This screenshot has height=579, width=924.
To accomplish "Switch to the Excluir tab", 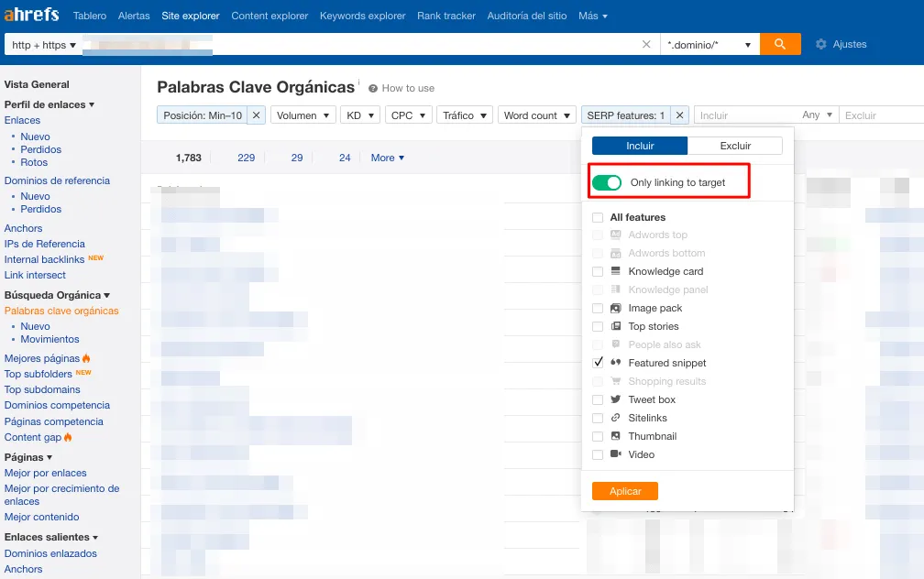I will 735,146.
